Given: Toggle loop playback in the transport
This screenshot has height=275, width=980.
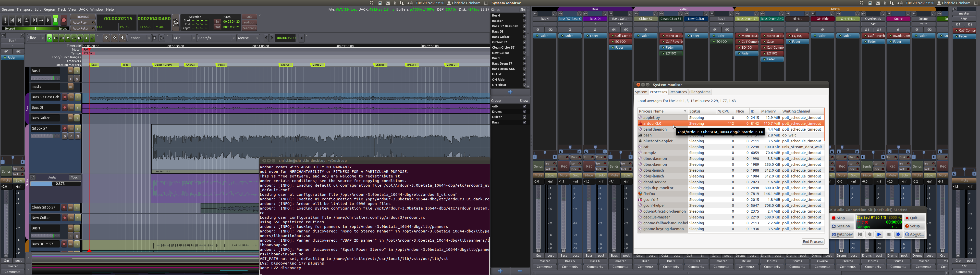Looking at the screenshot, I should pos(27,21).
